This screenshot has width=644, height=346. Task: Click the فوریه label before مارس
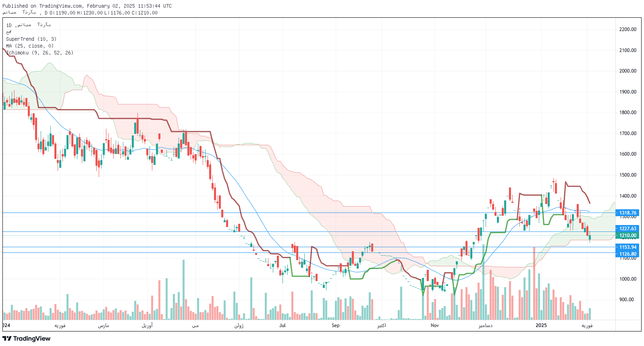(60, 325)
